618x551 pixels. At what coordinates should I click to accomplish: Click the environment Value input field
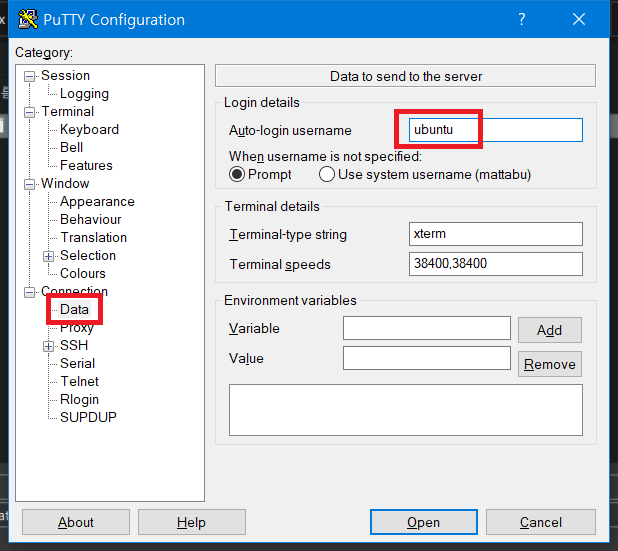(x=427, y=358)
